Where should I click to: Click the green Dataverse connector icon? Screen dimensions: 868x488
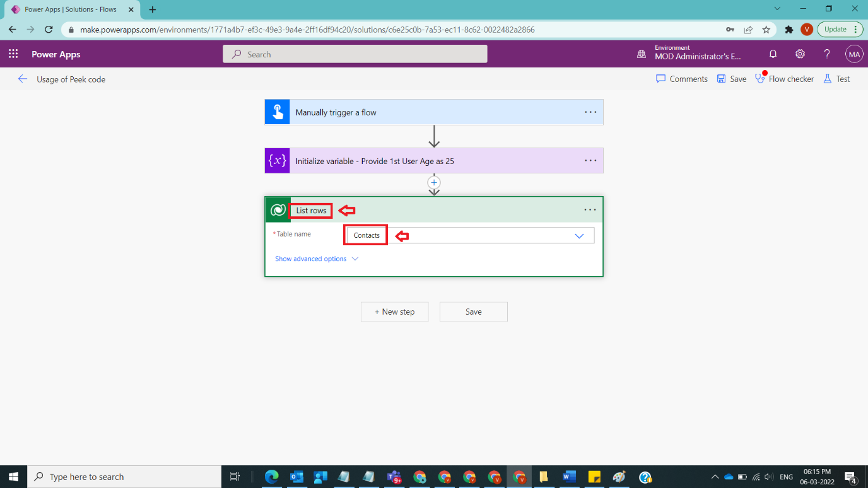coord(277,209)
